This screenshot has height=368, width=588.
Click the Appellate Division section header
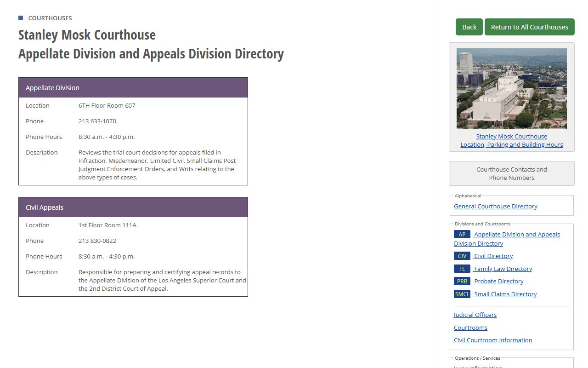tap(133, 87)
